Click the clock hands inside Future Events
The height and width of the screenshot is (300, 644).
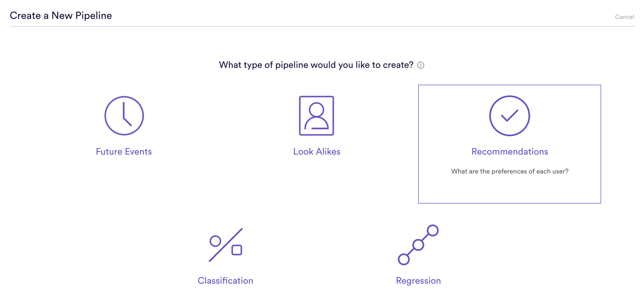(x=127, y=114)
